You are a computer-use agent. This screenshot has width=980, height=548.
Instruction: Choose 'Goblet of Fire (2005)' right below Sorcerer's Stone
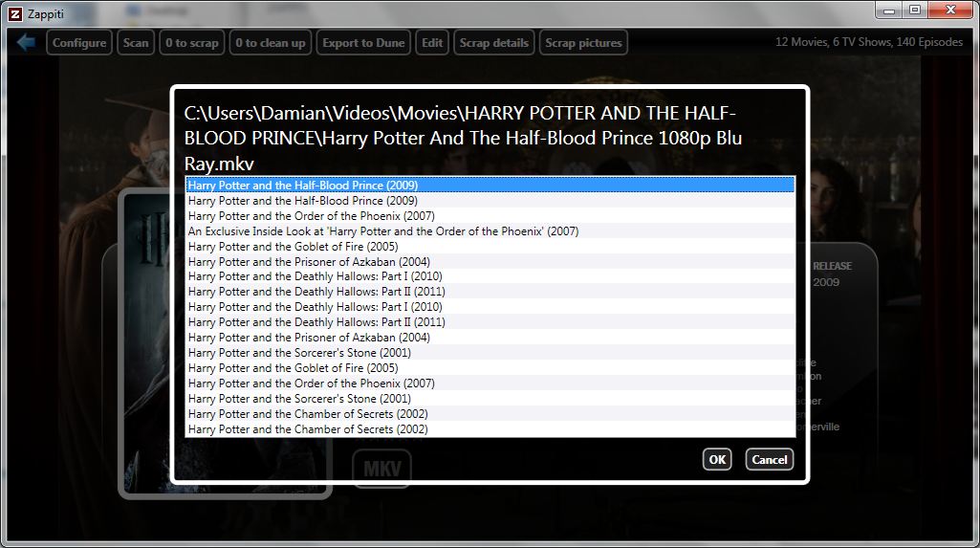490,368
